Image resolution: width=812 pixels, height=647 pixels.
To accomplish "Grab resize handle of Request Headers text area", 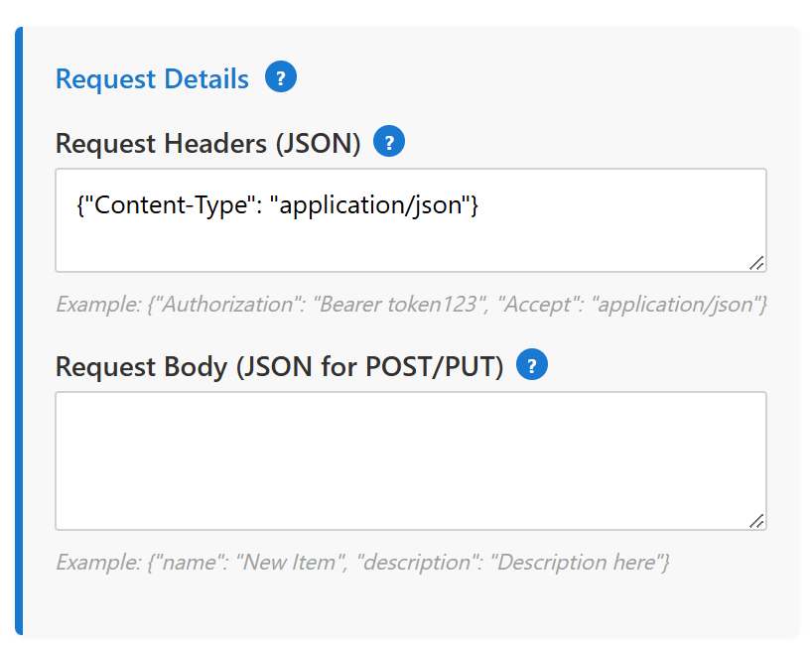I will coord(756,263).
